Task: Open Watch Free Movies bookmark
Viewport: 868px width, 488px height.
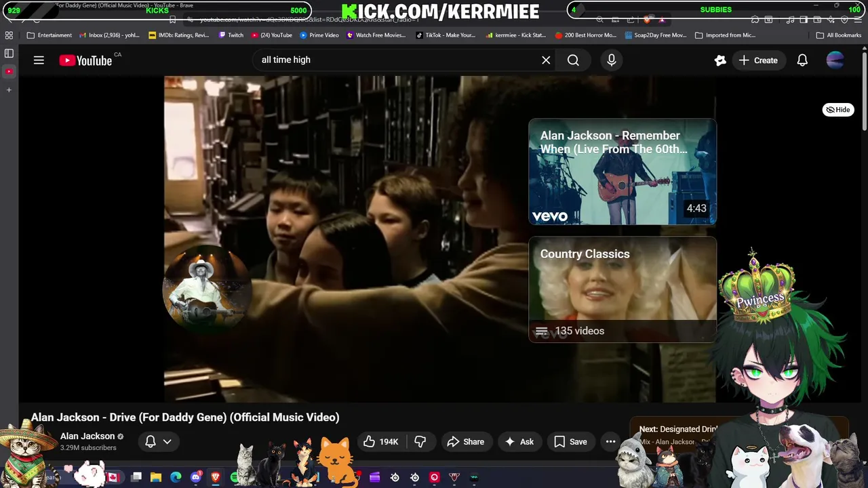Action: (x=376, y=35)
